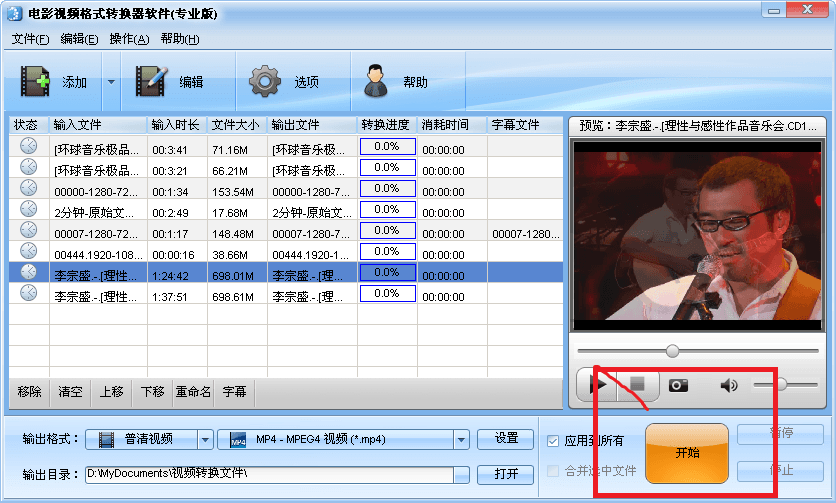The image size is (836, 503).
Task: Click the Help (帮助) person icon
Action: pyautogui.click(x=376, y=81)
